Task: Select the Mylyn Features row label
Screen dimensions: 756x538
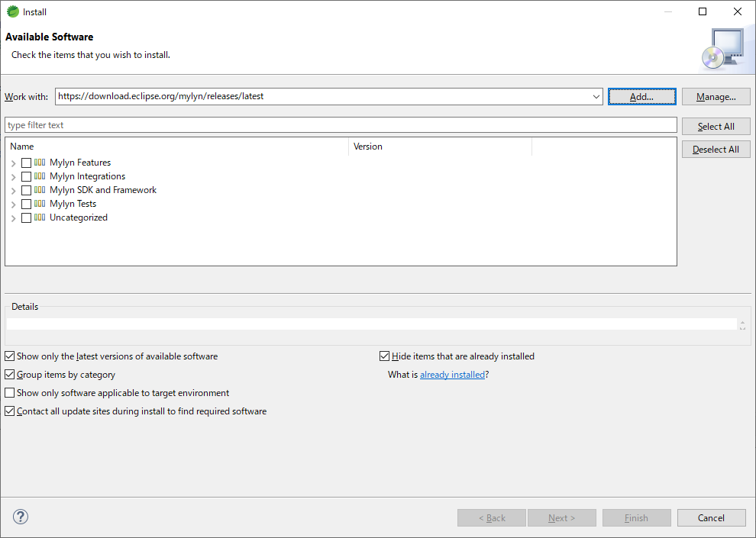Action: click(x=80, y=163)
